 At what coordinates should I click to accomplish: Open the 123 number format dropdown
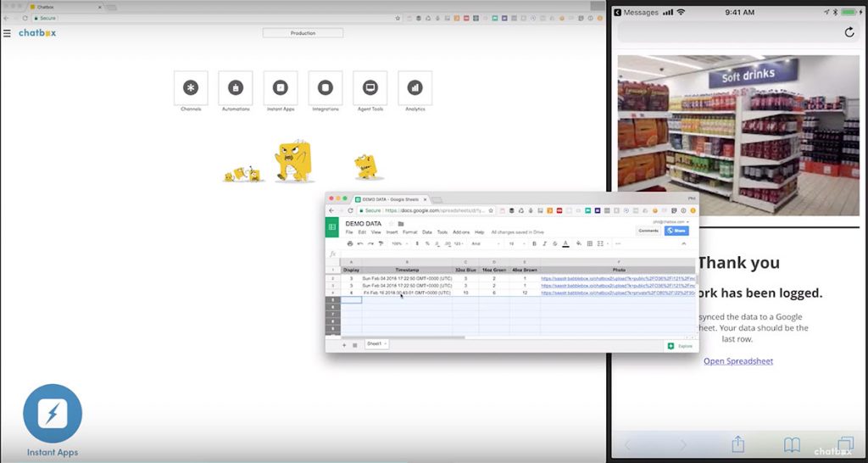click(459, 243)
